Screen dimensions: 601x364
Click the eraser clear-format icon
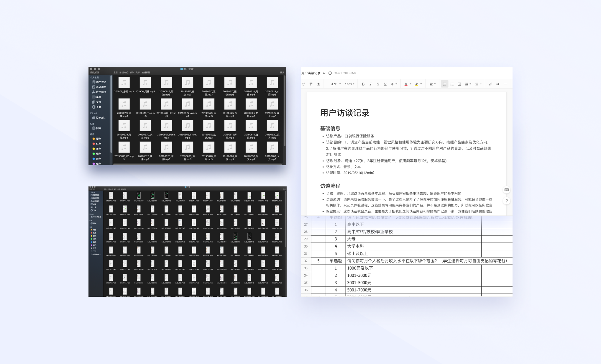point(318,84)
